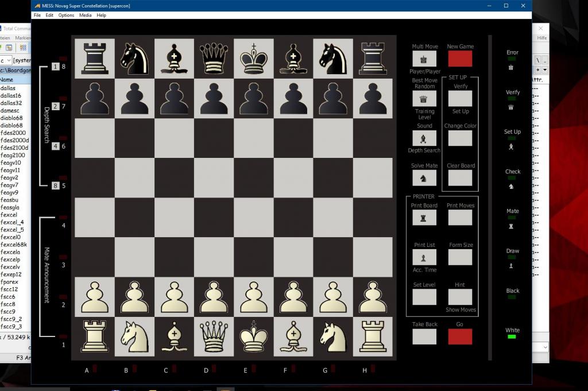The height and width of the screenshot is (391, 588).
Task: Select the black knight on B8
Action: pos(134,59)
